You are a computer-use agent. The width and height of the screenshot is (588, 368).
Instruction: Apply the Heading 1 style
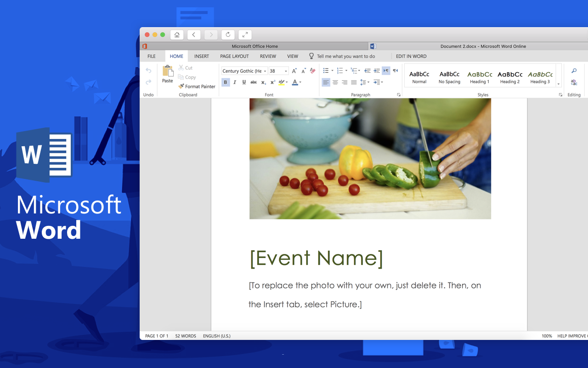pyautogui.click(x=480, y=76)
